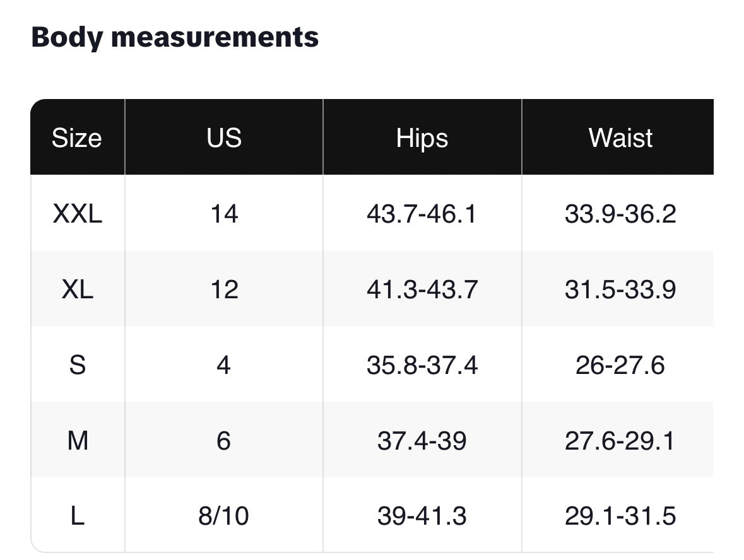744x560 pixels.
Task: Click hips value 43.7-46.1
Action: (x=422, y=214)
